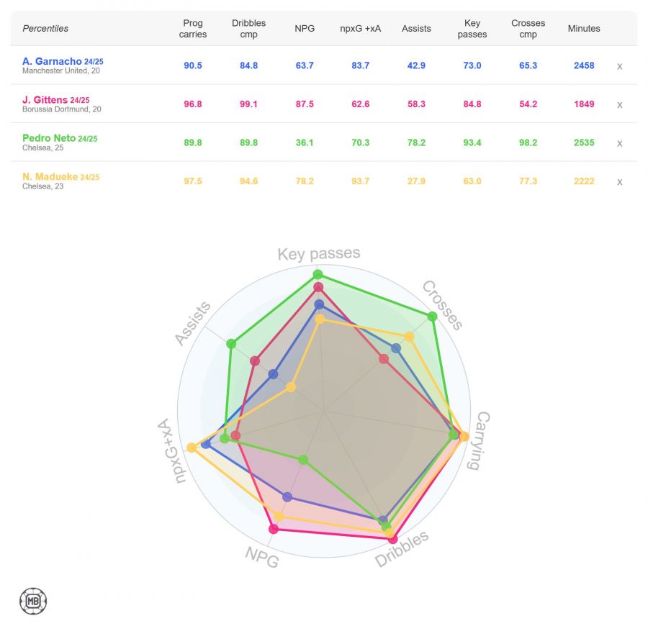Click Madueke's yellow npxG+xA radar point
648x644 pixels.
pyautogui.click(x=192, y=448)
